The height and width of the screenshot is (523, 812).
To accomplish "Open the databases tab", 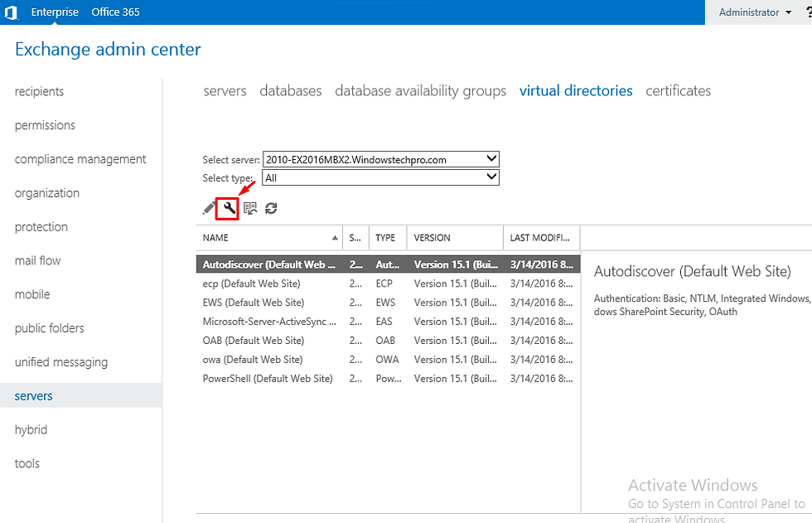I will [291, 91].
